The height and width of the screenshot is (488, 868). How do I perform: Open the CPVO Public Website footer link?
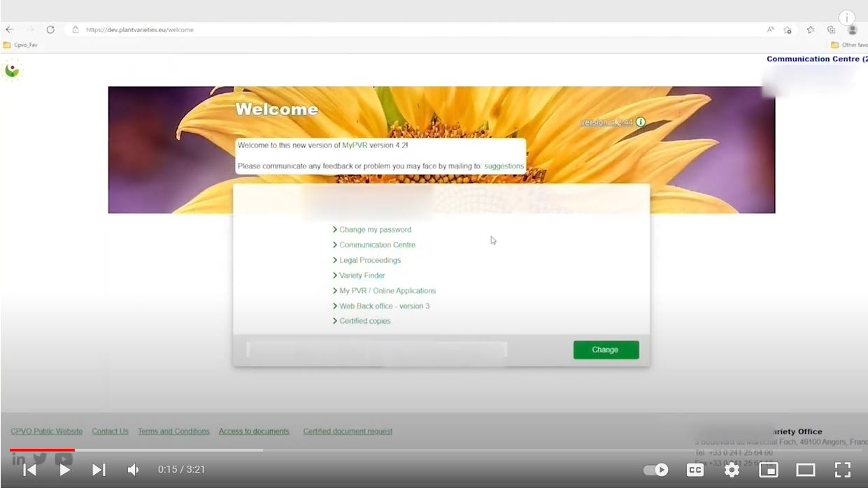(47, 431)
